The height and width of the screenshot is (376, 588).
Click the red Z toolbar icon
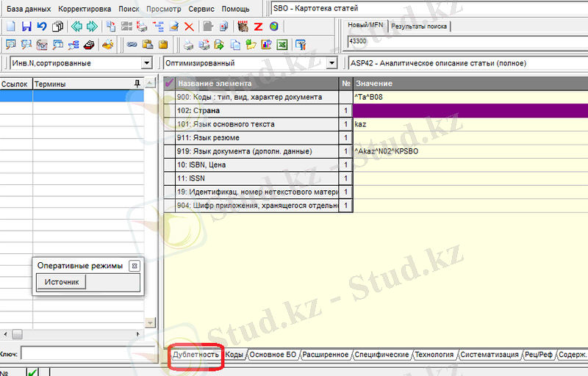(x=258, y=26)
